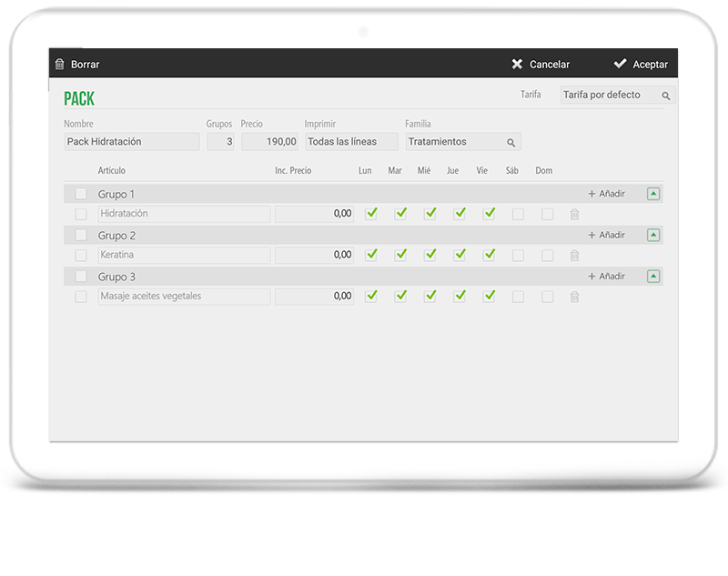Enable Dom for Masaje aceites vegetales
The image size is (728, 576).
pos(547,297)
